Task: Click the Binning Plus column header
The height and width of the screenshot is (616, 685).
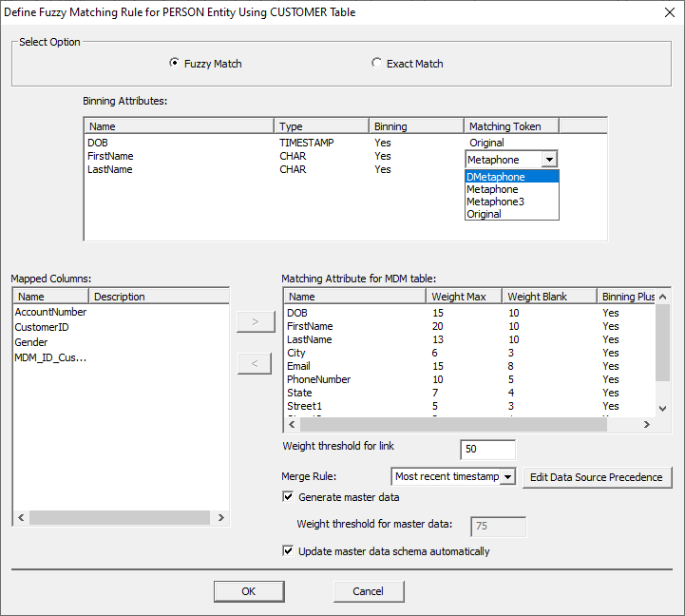Action: [x=626, y=297]
